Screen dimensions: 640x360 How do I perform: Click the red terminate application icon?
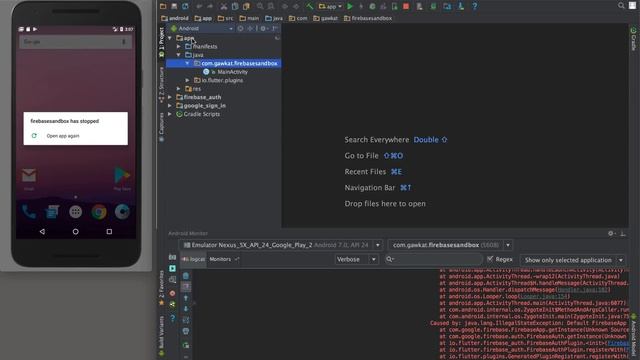coord(173,293)
